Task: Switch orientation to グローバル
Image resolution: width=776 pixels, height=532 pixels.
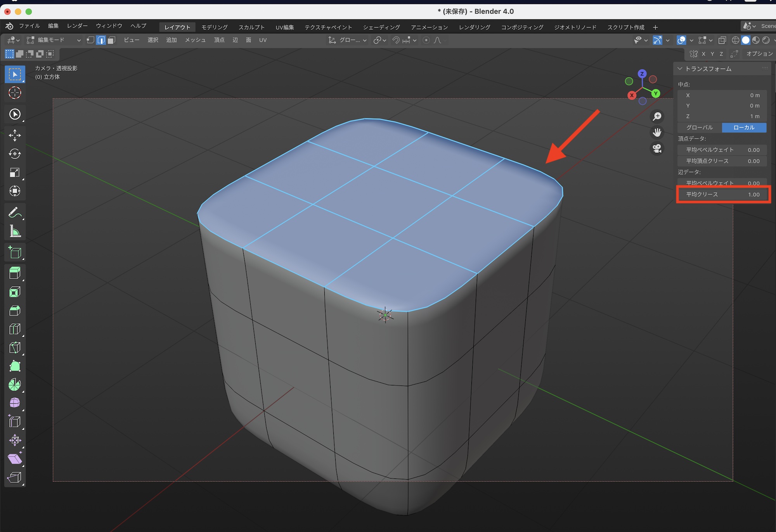Action: [700, 128]
